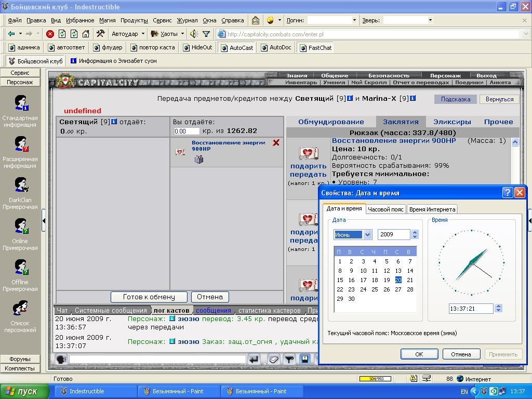Click the left panel collapse arrow
The width and height of the screenshot is (532, 399).
point(44,220)
